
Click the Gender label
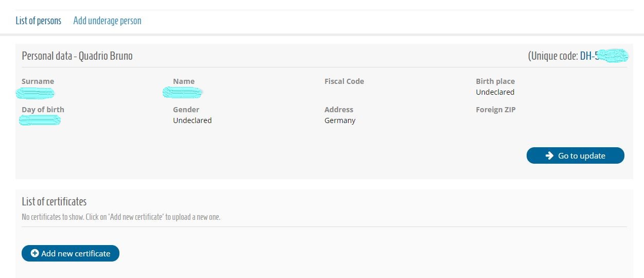click(186, 110)
